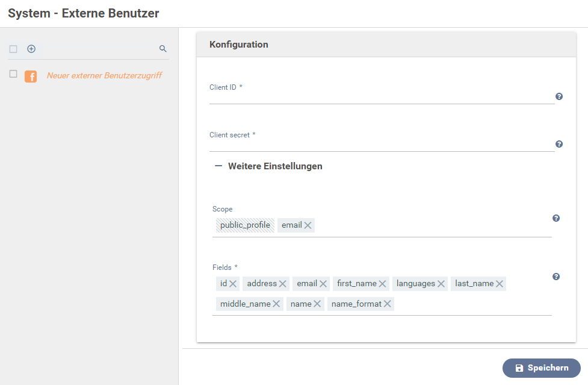Screen dimensions: 588x385
Task: Toggle the select-all checkbox in the list header
Action: tap(13, 49)
